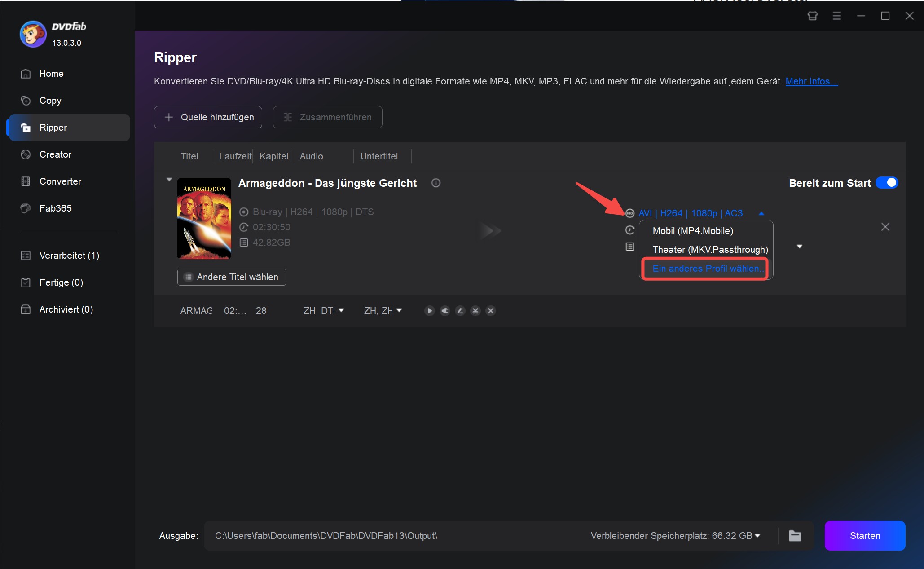Click the output duration clock icon
This screenshot has height=569, width=924.
point(629,230)
